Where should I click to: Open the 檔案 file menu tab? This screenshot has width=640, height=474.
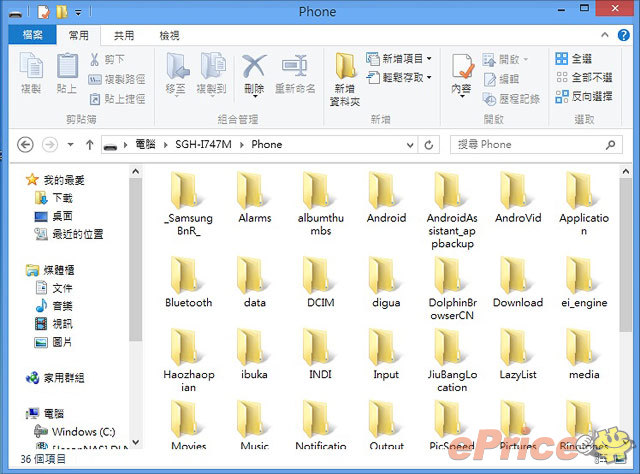click(x=31, y=35)
